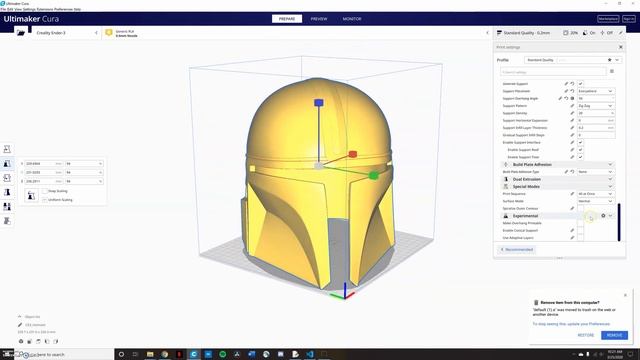The width and height of the screenshot is (640, 360).
Task: Open the Marketplace button
Action: pyautogui.click(x=608, y=19)
